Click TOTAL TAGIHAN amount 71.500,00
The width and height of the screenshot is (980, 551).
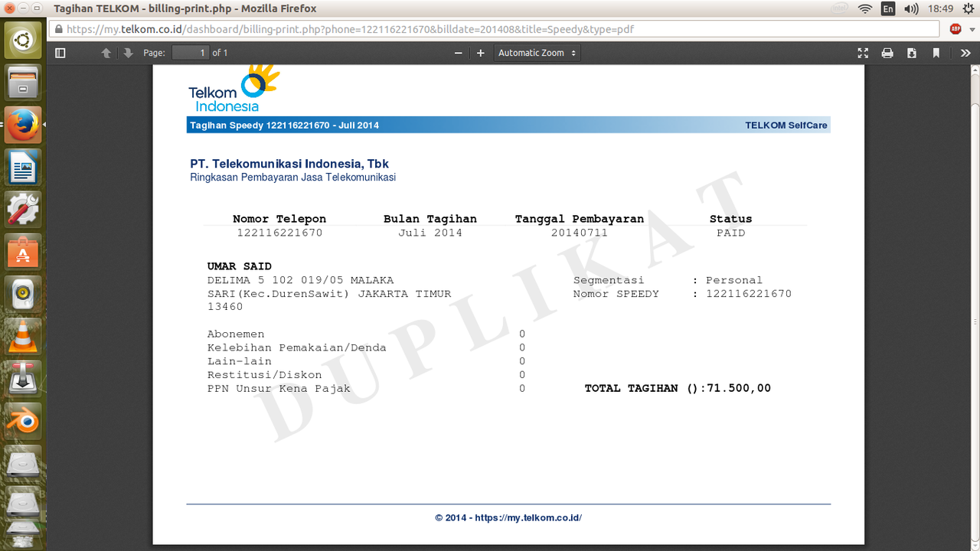point(738,388)
